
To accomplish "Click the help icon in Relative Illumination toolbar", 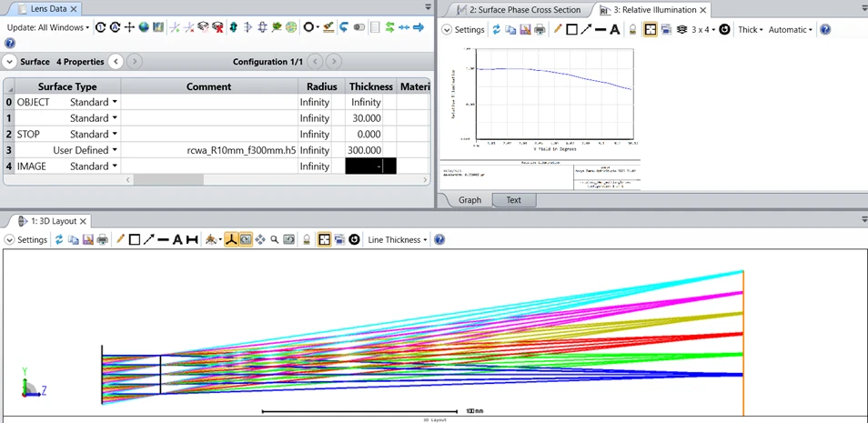I will [x=825, y=30].
